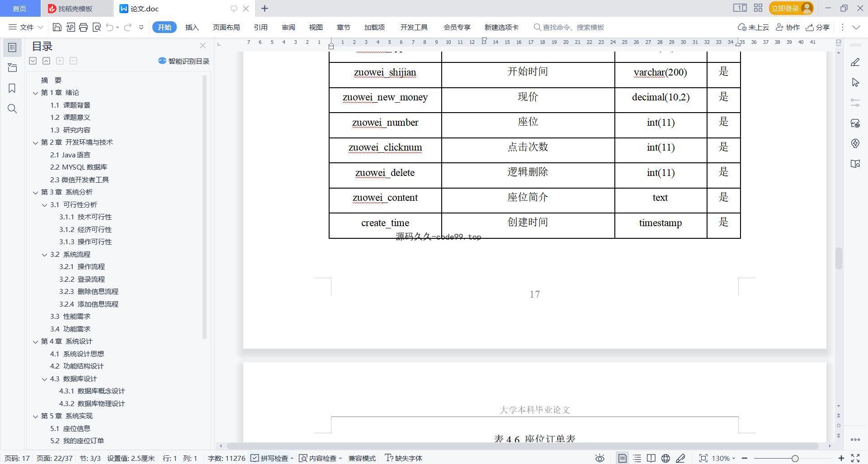Viewport: 868px width, 464px height.
Task: Click the Save icon in toolbar
Action: point(57,27)
